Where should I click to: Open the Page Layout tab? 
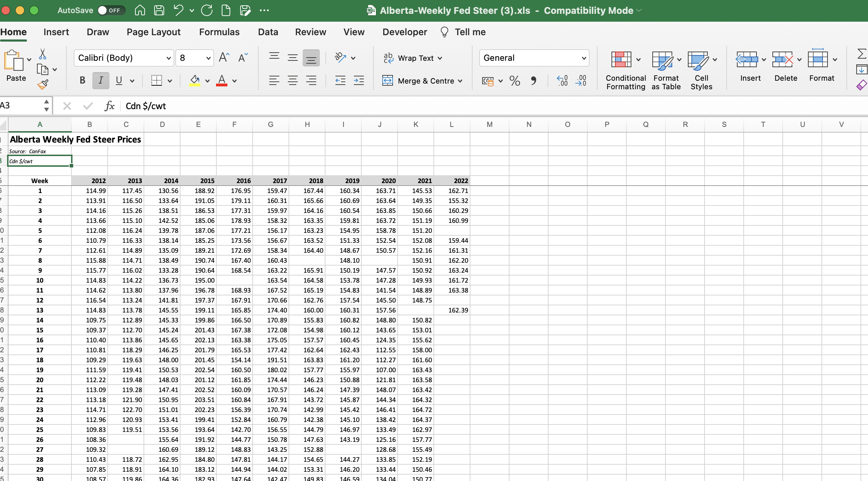click(x=153, y=32)
